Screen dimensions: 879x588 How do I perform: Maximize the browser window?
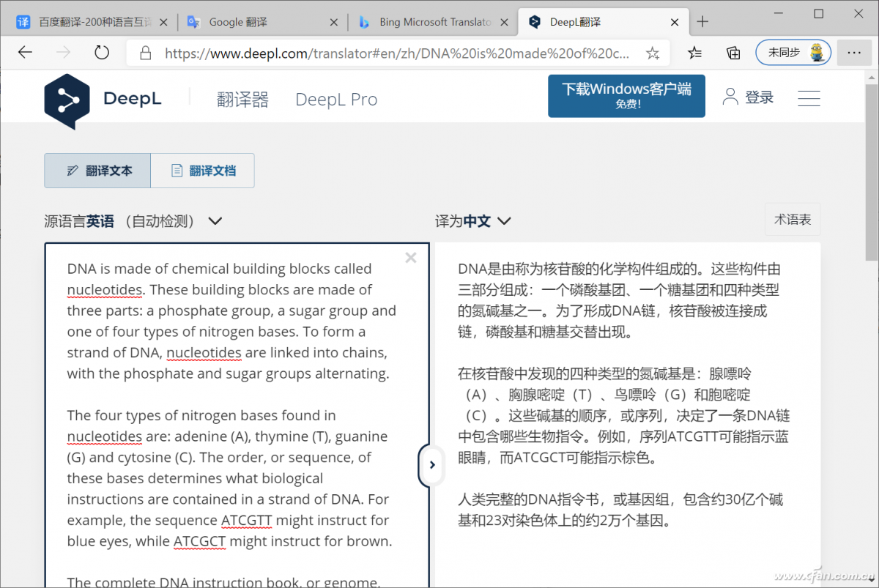pyautogui.click(x=819, y=13)
